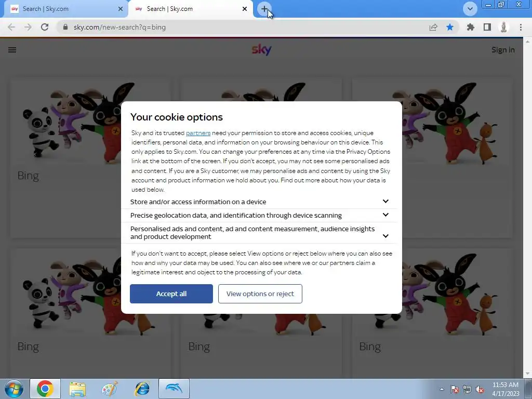Open the tab search dropdown
The width and height of the screenshot is (532, 399).
[470, 9]
